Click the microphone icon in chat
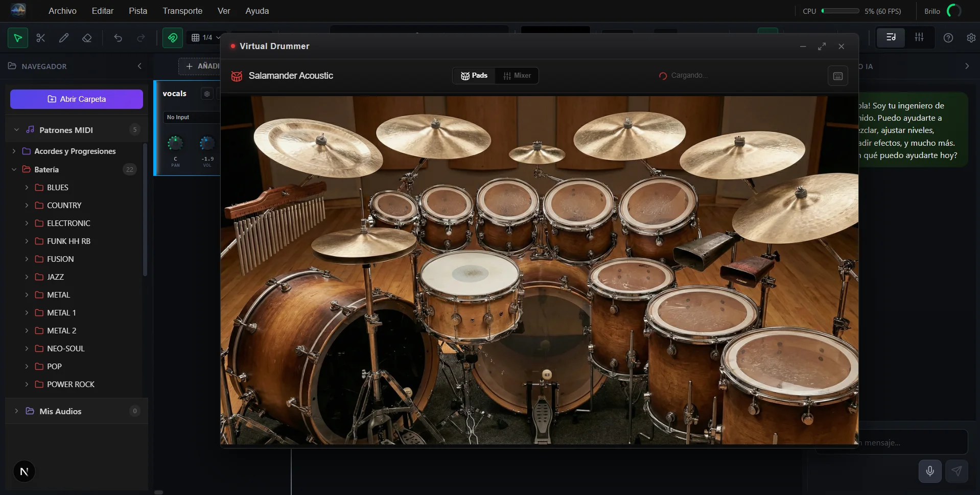This screenshot has width=980, height=495. click(929, 471)
